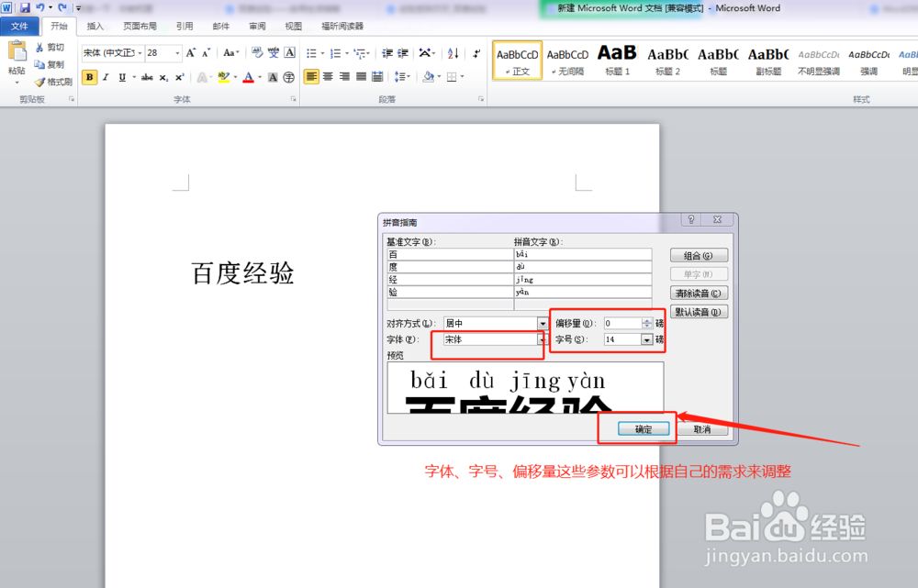
Task: Click the 组合 Group button
Action: pos(699,256)
